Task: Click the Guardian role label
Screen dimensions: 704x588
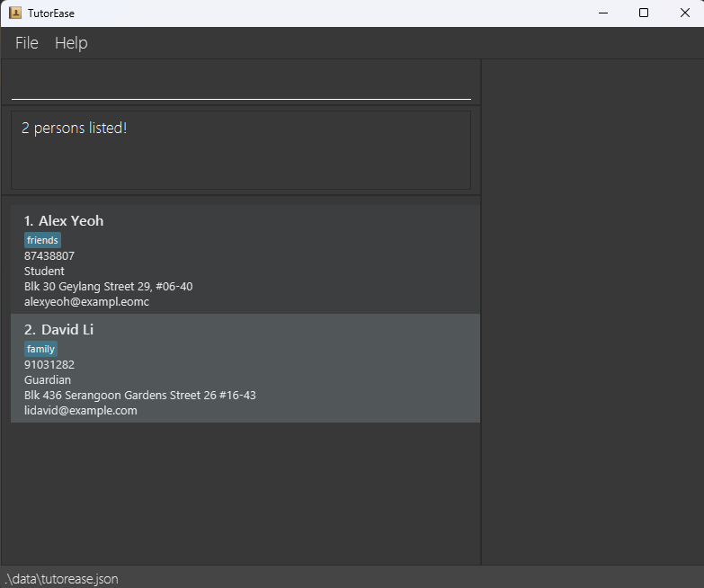Action: pyautogui.click(x=48, y=379)
